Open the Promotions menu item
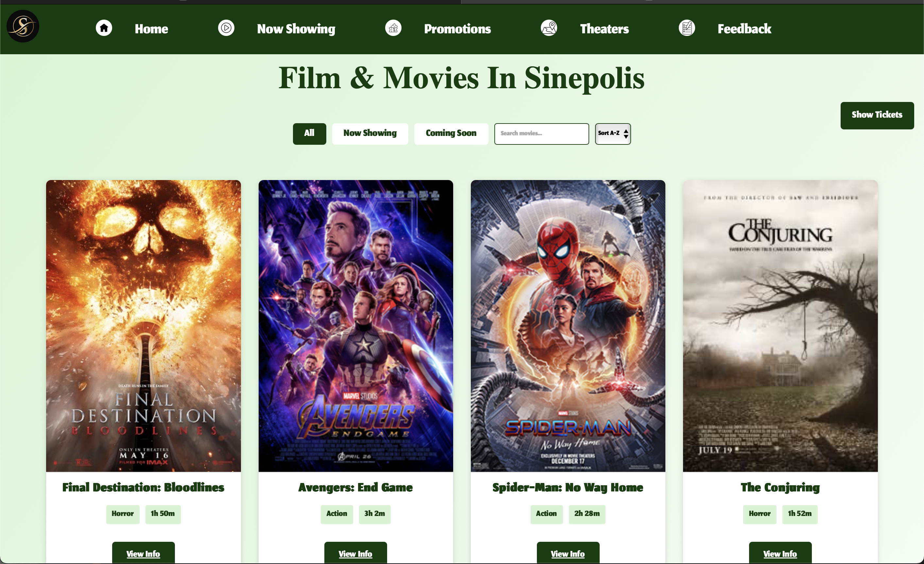The image size is (924, 564). (x=457, y=29)
